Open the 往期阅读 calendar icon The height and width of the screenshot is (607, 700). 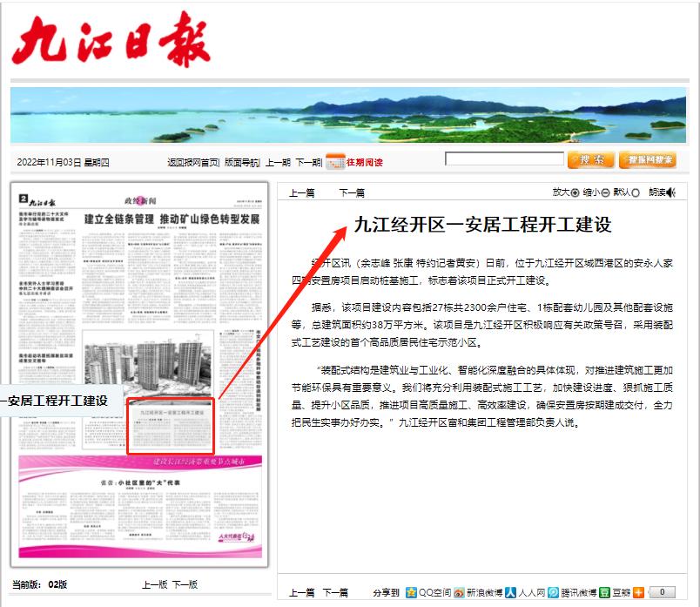pos(335,162)
